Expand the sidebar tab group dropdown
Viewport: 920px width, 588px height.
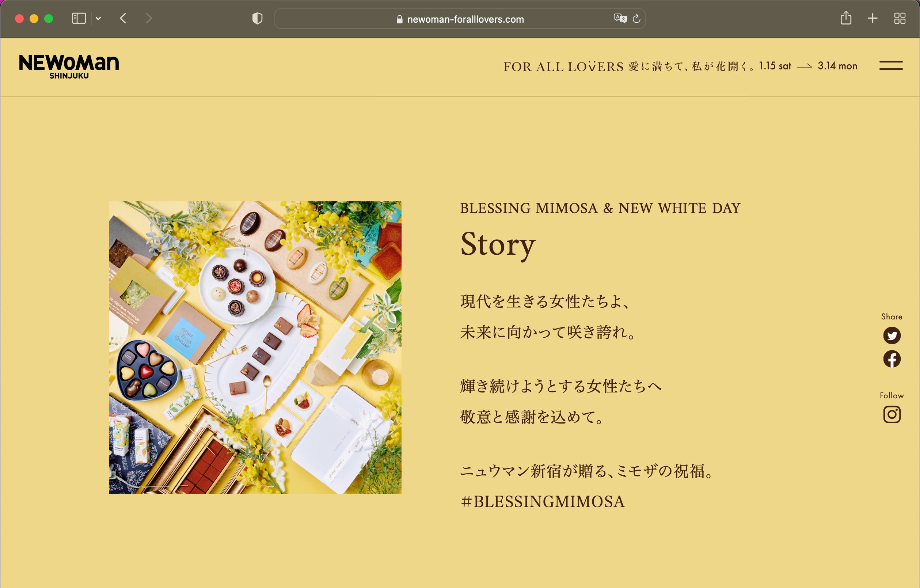pos(98,18)
